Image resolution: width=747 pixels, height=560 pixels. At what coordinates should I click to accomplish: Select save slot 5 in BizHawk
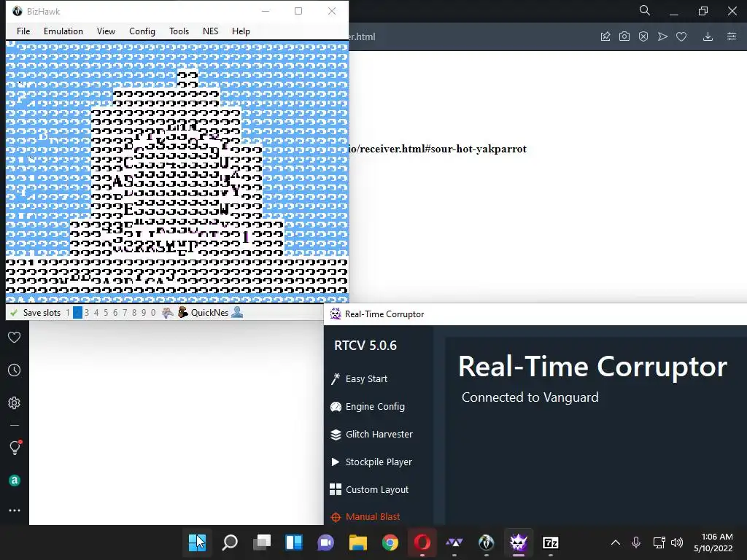coord(106,312)
